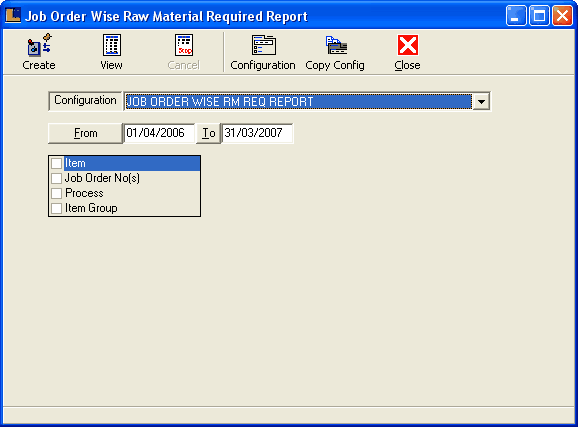578x427 pixels.
Task: Click the Copy Config icon
Action: 336,45
